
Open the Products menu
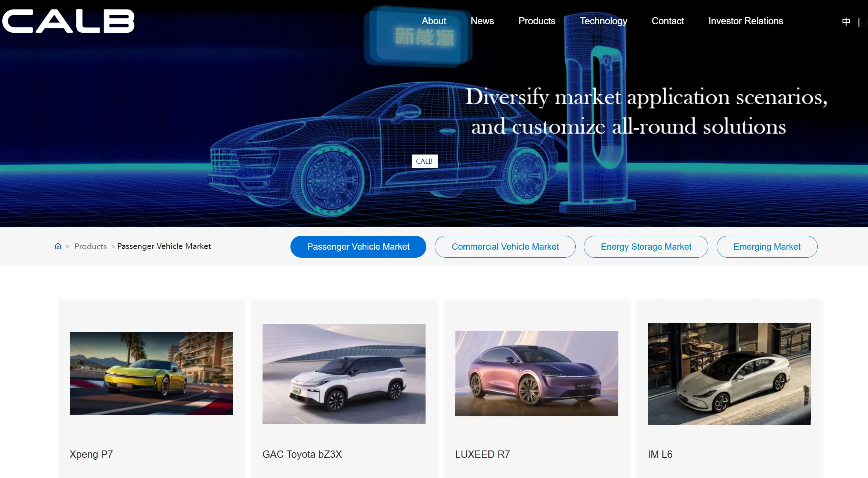[x=536, y=21]
